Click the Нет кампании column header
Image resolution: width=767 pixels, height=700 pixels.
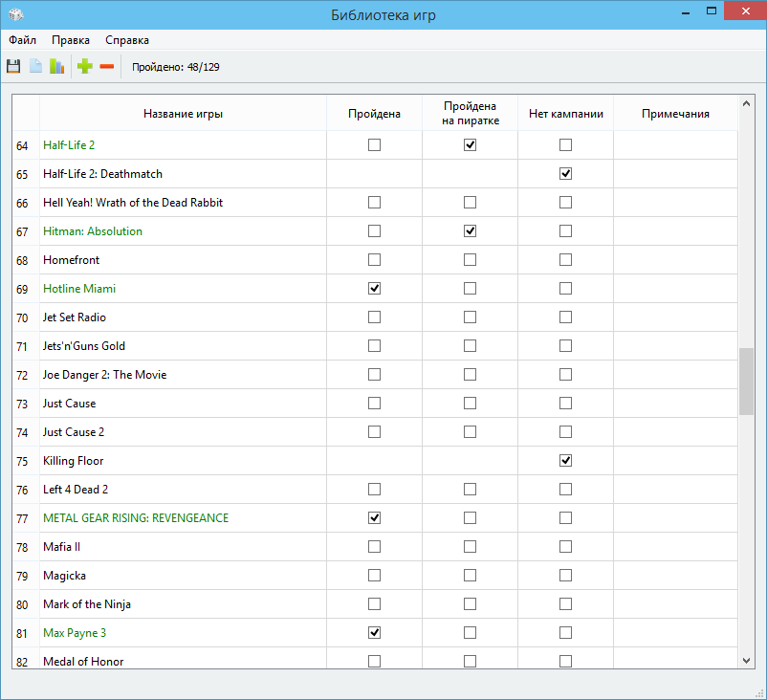(565, 114)
